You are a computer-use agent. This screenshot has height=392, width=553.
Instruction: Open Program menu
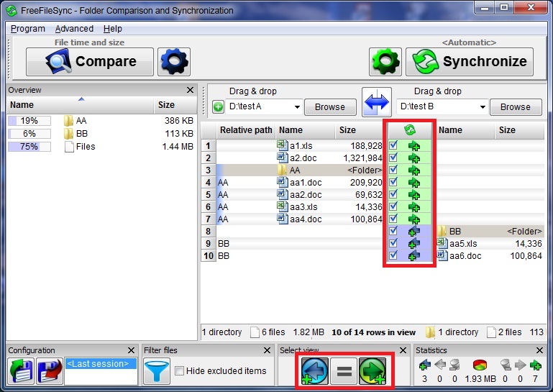(28, 29)
